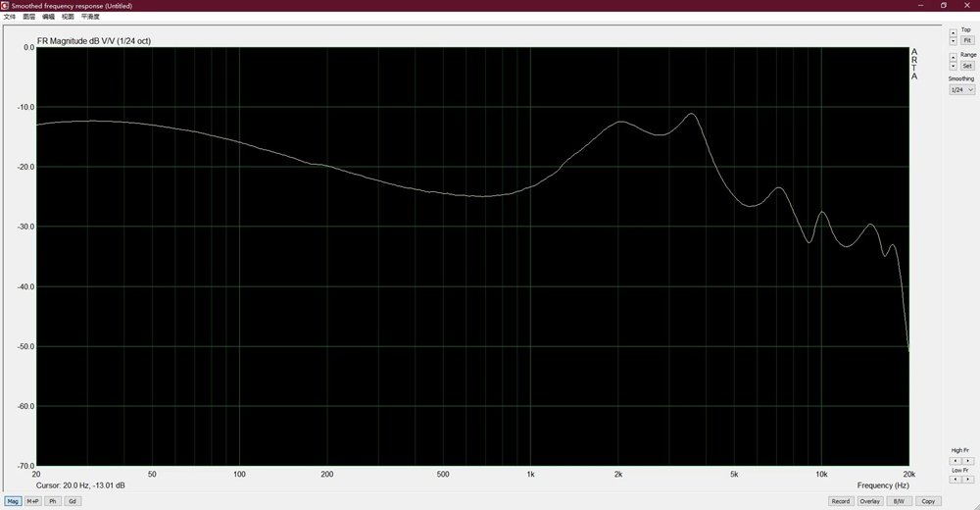Image resolution: width=980 pixels, height=510 pixels.
Task: Restore the window with the title bar button
Action: pyautogui.click(x=943, y=5)
